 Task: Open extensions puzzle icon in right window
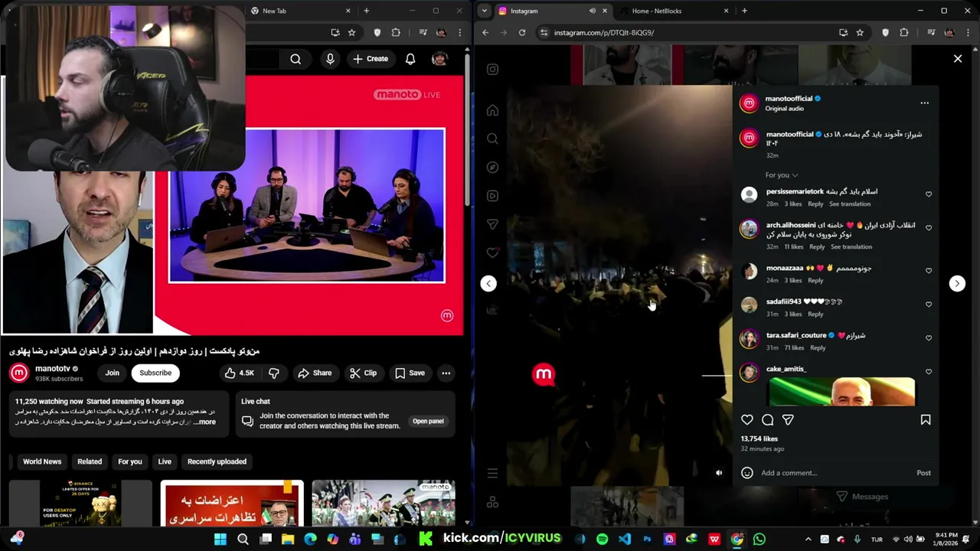click(904, 33)
